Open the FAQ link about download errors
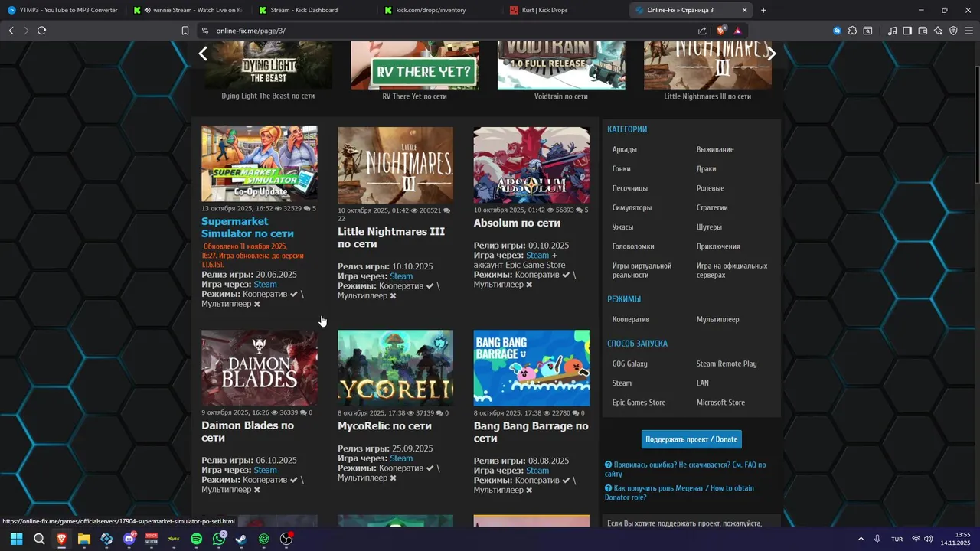 click(685, 469)
